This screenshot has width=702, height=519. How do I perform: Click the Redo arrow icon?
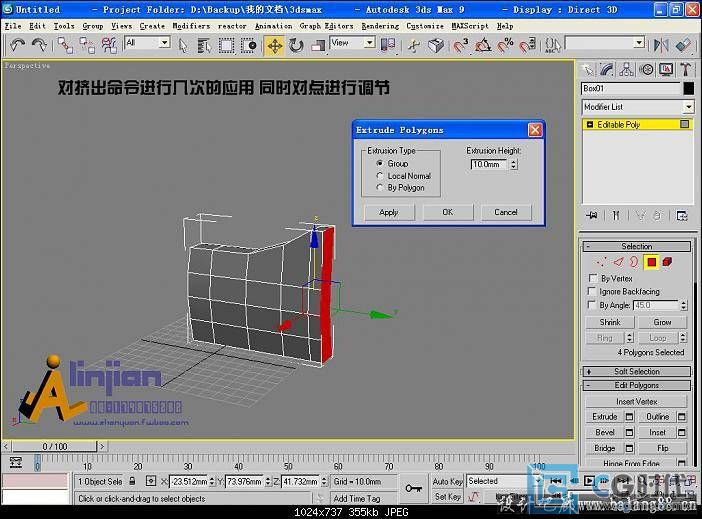tap(40, 45)
